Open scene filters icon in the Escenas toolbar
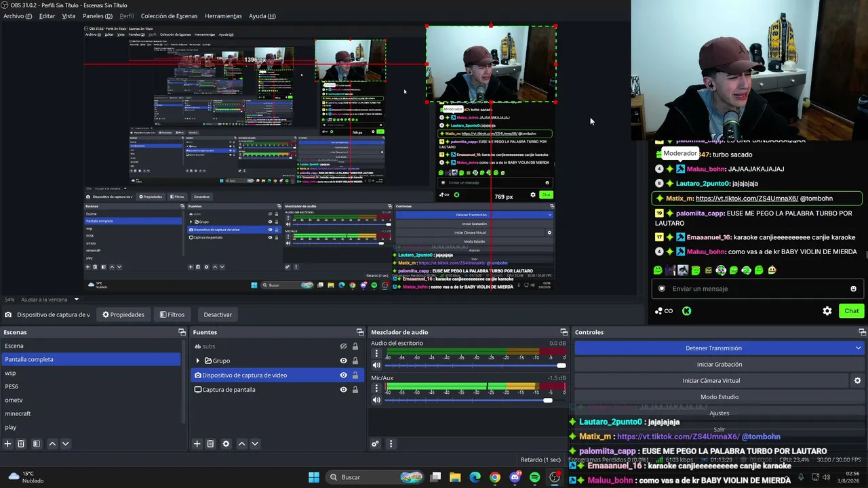 [x=37, y=444]
